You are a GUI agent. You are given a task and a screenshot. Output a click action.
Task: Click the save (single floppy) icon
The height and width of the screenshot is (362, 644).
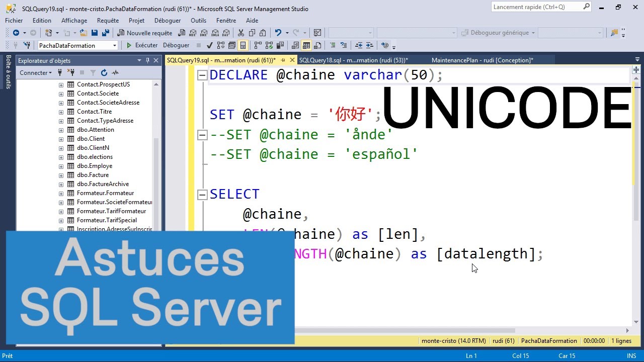(95, 33)
